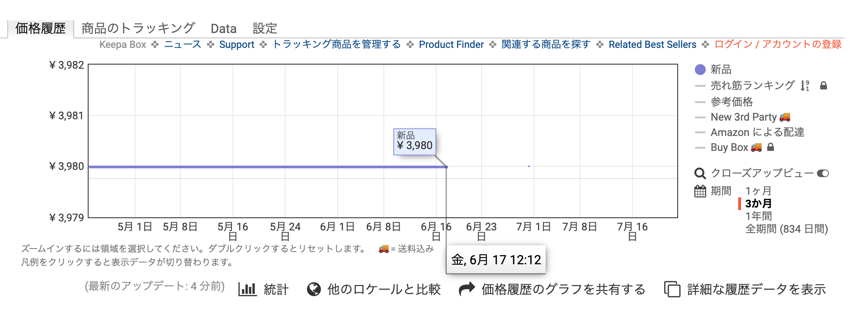This screenshot has width=868, height=309.
Task: Click the calendar icon next to 期間
Action: point(700,192)
